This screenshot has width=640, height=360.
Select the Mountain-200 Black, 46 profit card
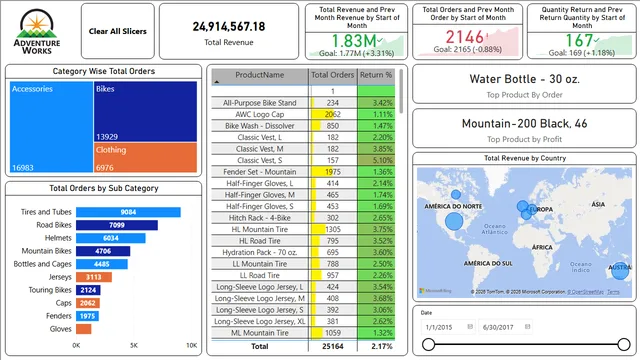pyautogui.click(x=524, y=129)
